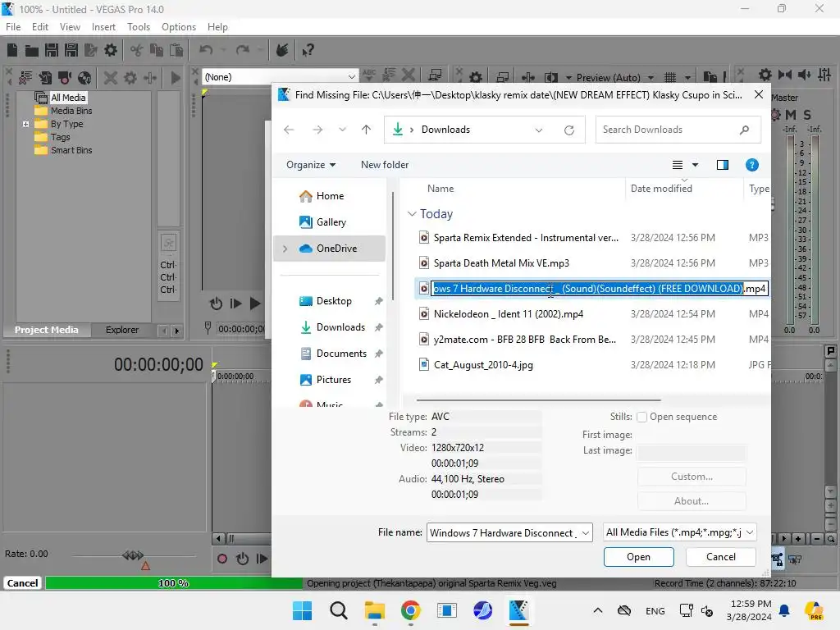
Task: Click the Import Media icon
Action: (45, 78)
